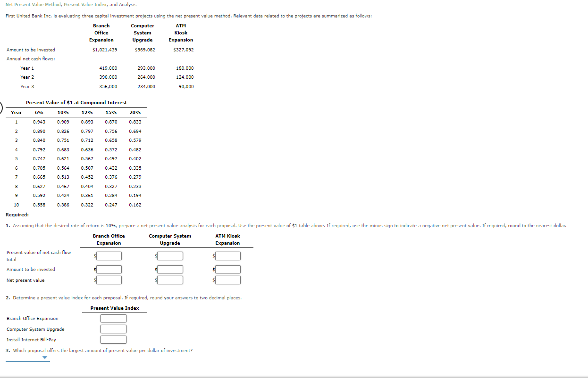The image size is (588, 379).
Task: Select the Present Value Index field for Computer System Upgrade
Action: pos(113,329)
